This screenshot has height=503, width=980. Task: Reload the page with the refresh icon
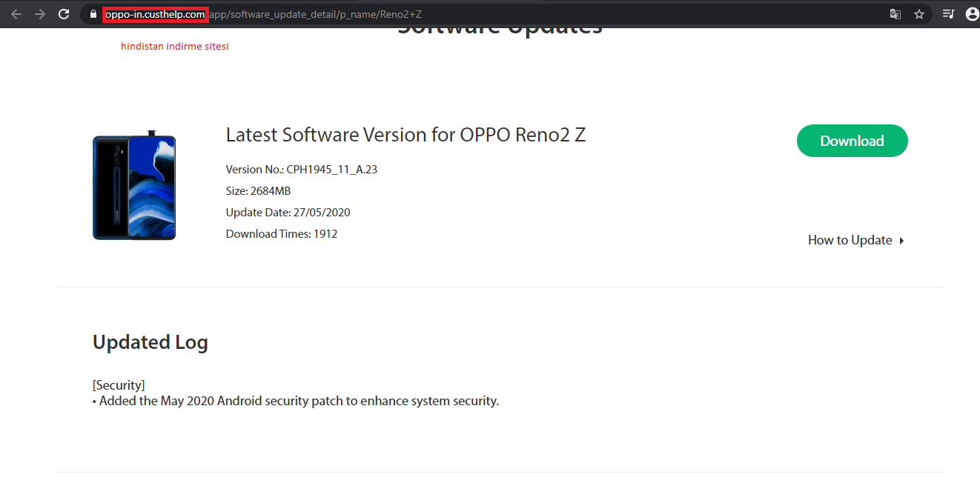click(x=64, y=14)
